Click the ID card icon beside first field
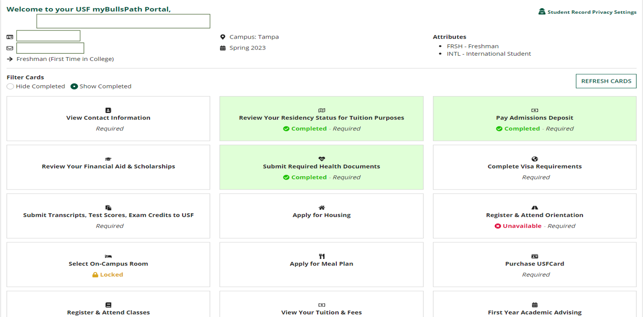The width and height of the screenshot is (644, 317). [10, 37]
